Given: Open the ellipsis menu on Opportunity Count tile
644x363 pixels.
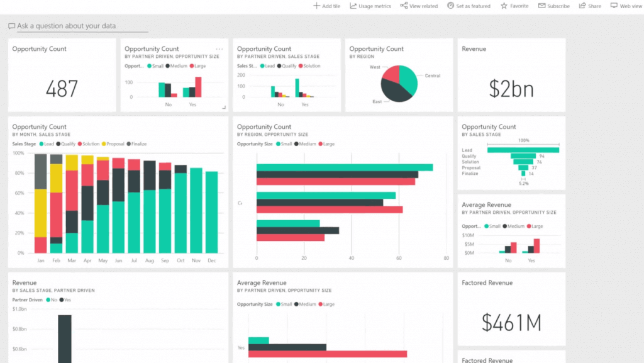Looking at the screenshot, I should pos(219,48).
